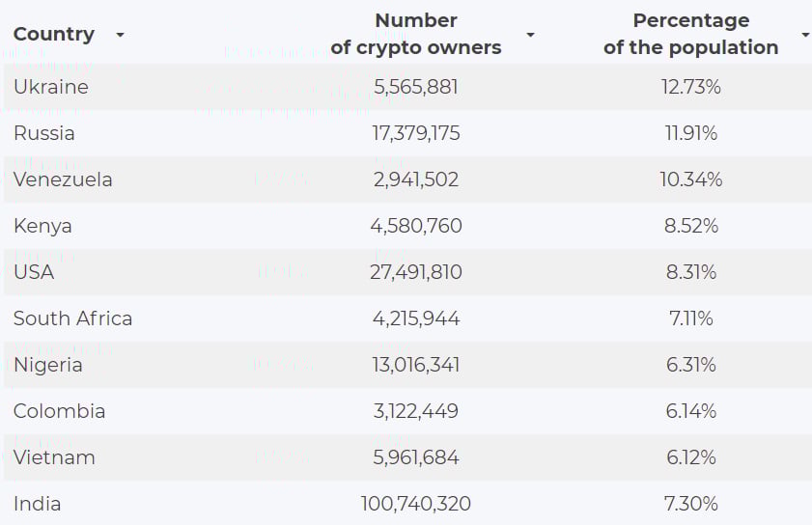Image resolution: width=812 pixels, height=525 pixels.
Task: Select the Kenya country cell
Action: (42, 226)
